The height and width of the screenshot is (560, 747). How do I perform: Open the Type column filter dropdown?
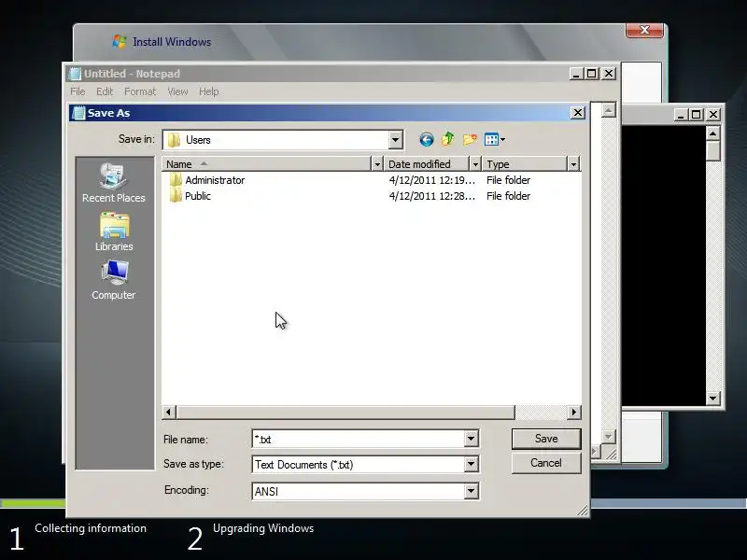[573, 164]
